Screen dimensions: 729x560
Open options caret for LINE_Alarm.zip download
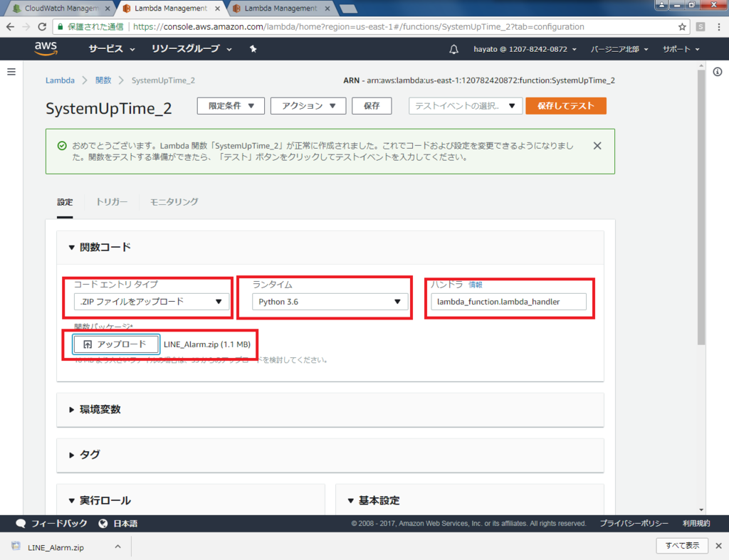[x=117, y=546]
